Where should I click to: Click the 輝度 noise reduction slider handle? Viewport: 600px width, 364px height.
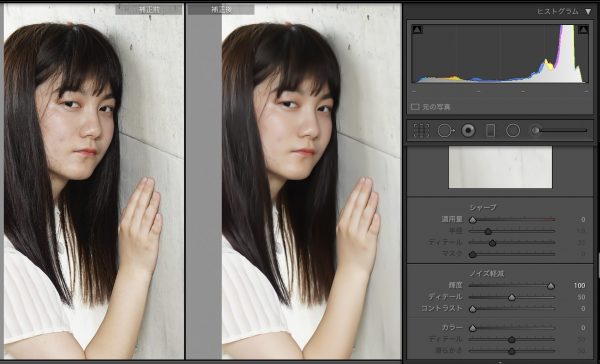pyautogui.click(x=551, y=286)
